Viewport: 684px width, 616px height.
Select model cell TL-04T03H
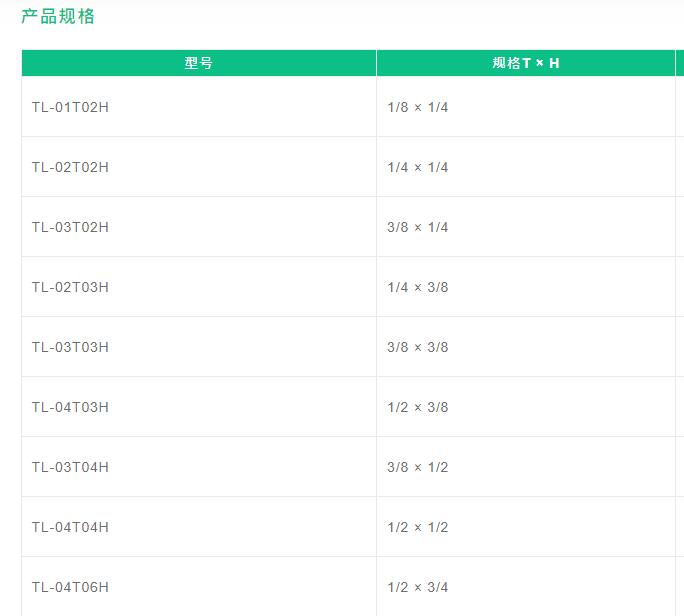tap(199, 407)
